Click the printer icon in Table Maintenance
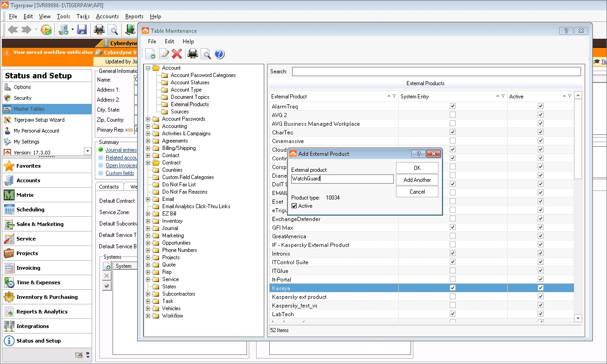607x364 pixels. point(193,54)
